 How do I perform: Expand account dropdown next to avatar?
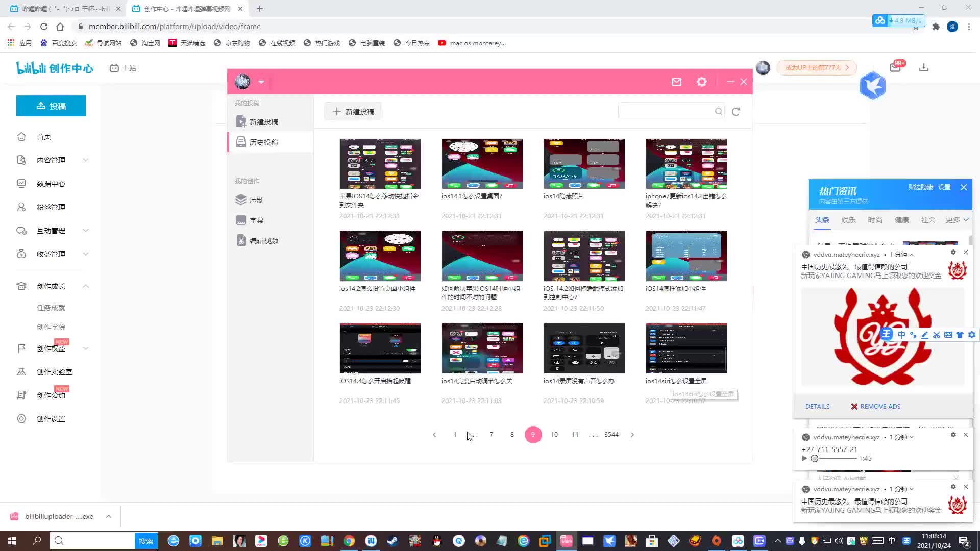click(x=261, y=82)
